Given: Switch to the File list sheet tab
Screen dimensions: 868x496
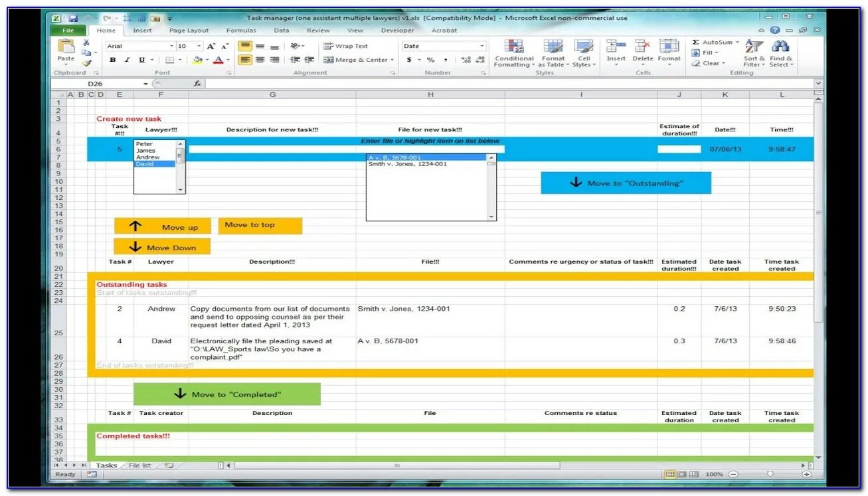Looking at the screenshot, I should point(139,465).
